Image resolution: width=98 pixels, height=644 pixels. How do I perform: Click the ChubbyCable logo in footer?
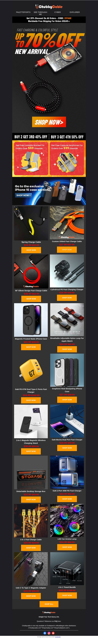[49, 612]
